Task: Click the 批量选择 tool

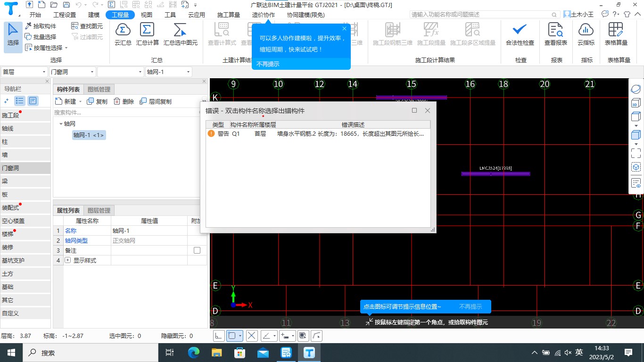Action: 41,37
